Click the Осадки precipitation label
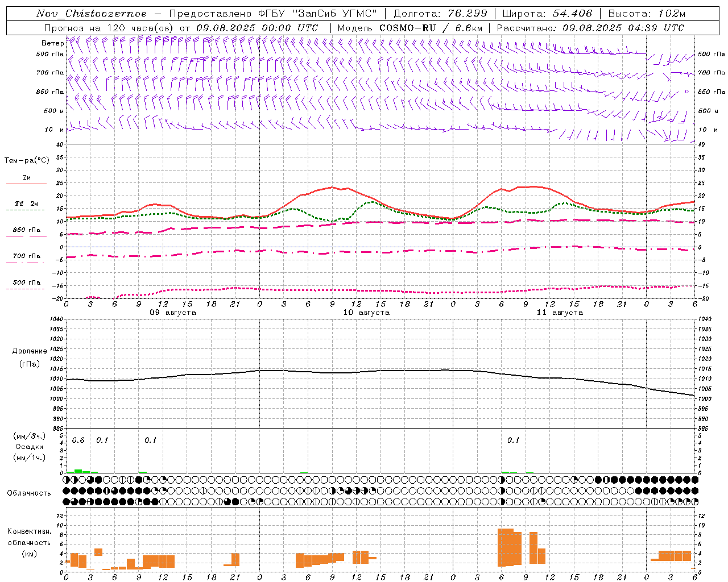The width and height of the screenshot is (728, 582). click(x=29, y=447)
